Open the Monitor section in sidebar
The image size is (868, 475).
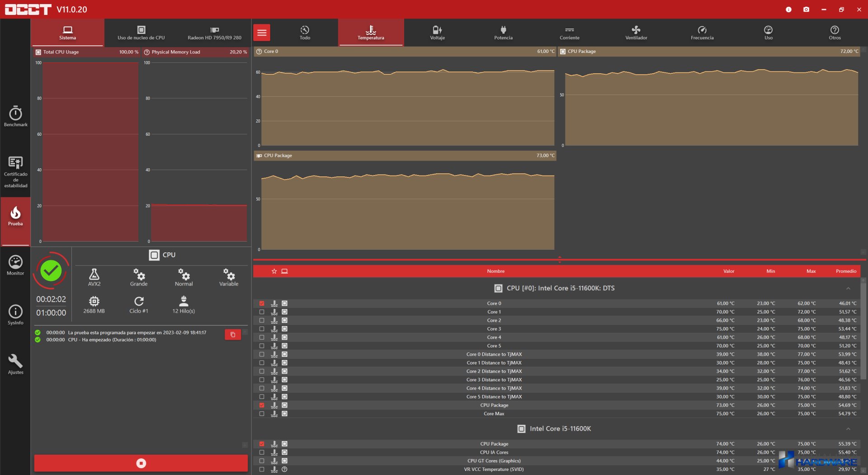pyautogui.click(x=15, y=265)
